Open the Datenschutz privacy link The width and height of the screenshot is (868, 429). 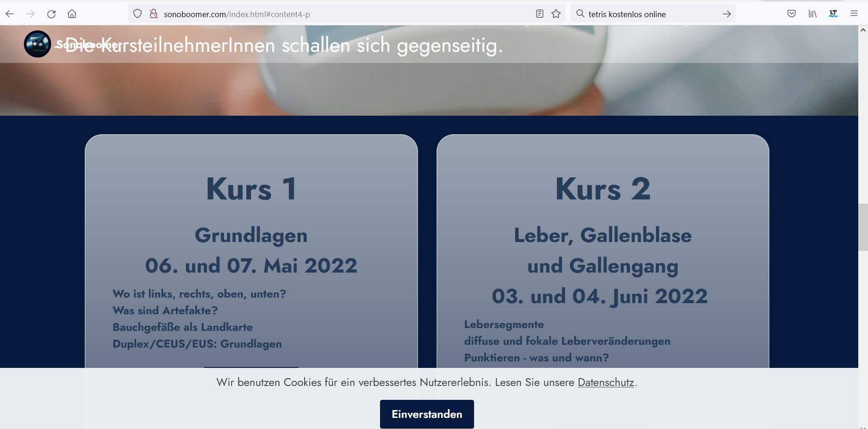606,382
